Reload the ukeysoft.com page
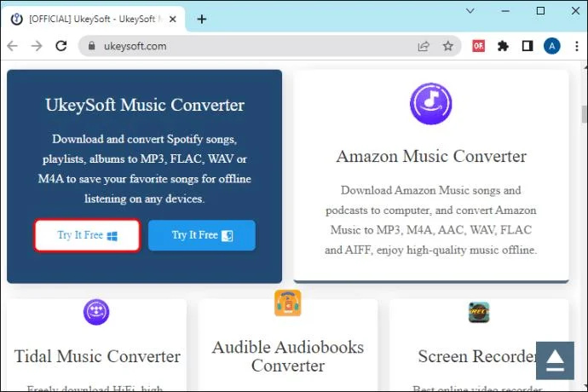 61,46
